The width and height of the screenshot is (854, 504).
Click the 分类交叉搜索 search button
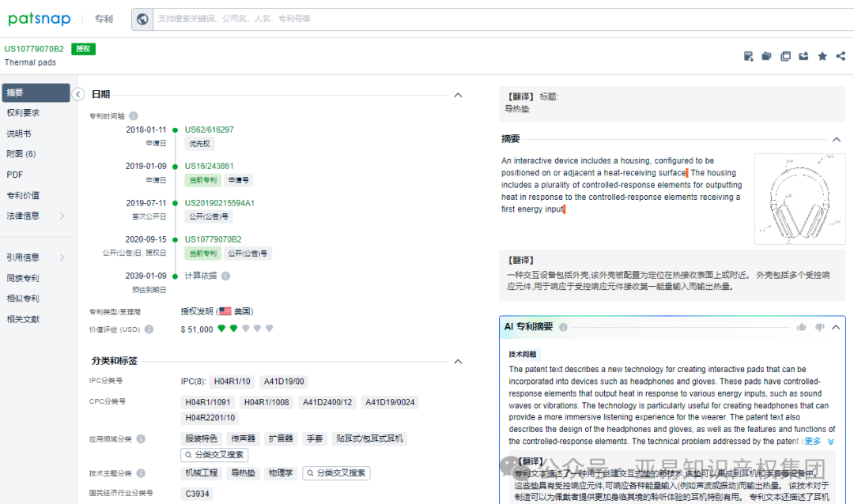coord(213,453)
